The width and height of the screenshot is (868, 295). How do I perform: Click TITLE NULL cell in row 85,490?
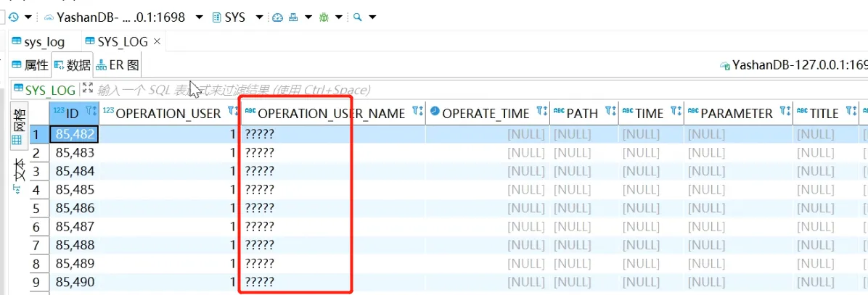pos(826,282)
